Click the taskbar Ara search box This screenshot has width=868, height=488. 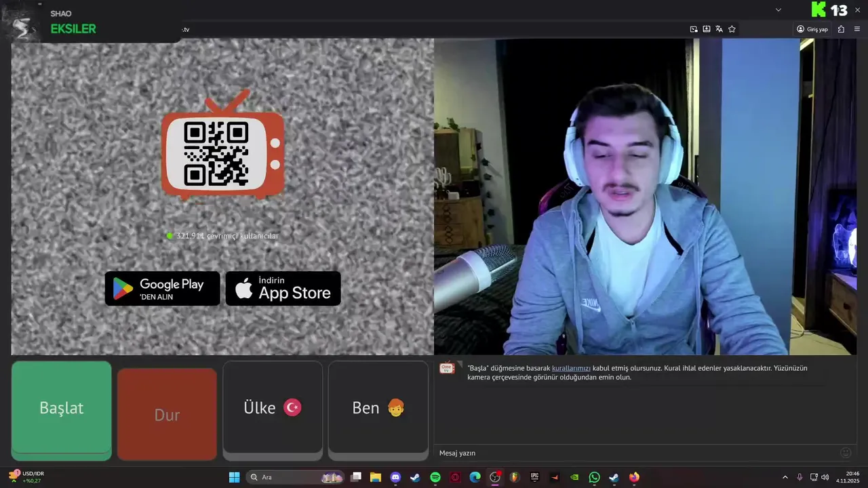tap(295, 477)
